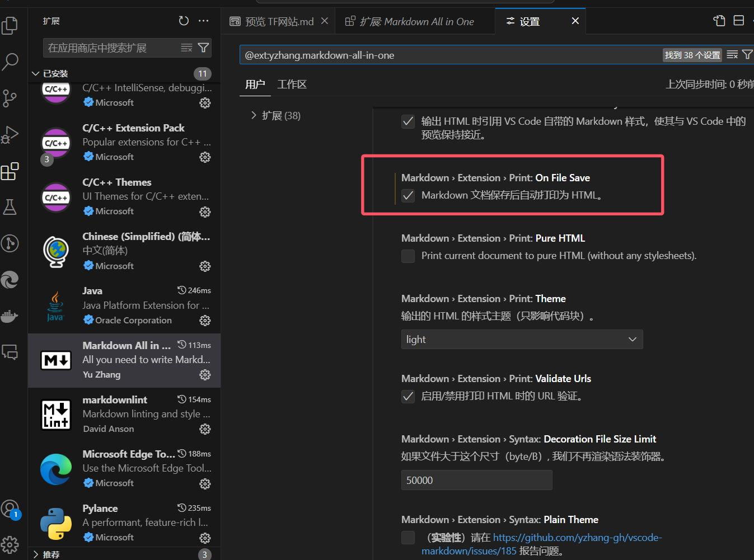Close the 设置 tab
754x560 pixels.
tap(575, 21)
